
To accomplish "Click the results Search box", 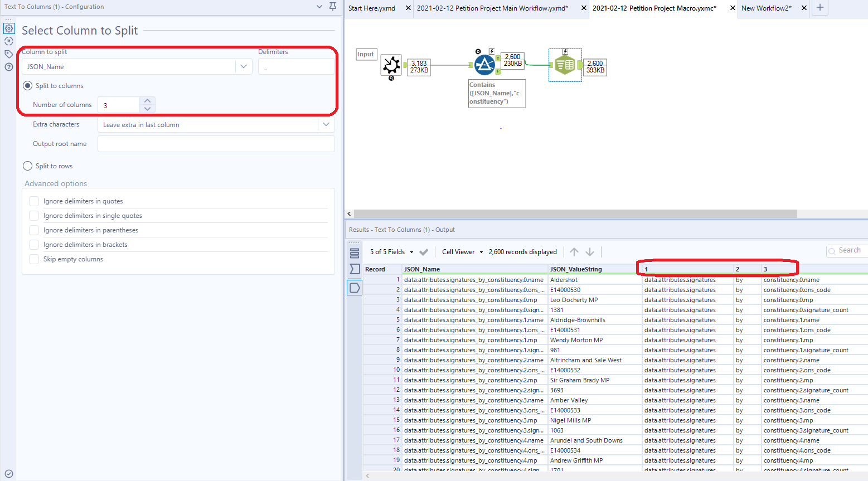I will 847,251.
